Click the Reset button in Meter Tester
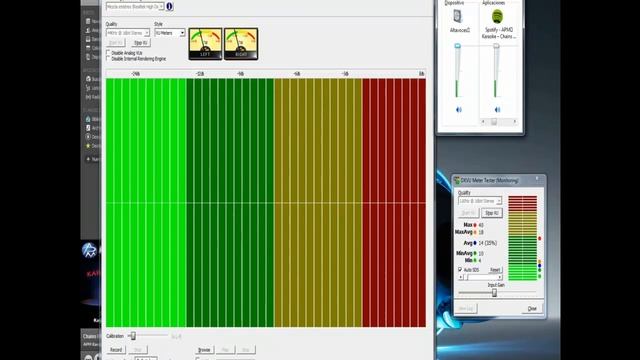The height and width of the screenshot is (360, 640). pos(495,270)
